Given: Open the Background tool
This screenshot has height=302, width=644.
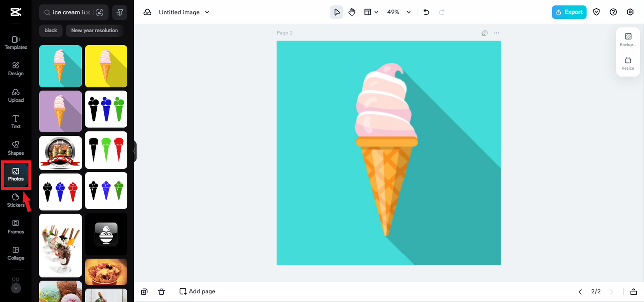Looking at the screenshot, I should [628, 40].
